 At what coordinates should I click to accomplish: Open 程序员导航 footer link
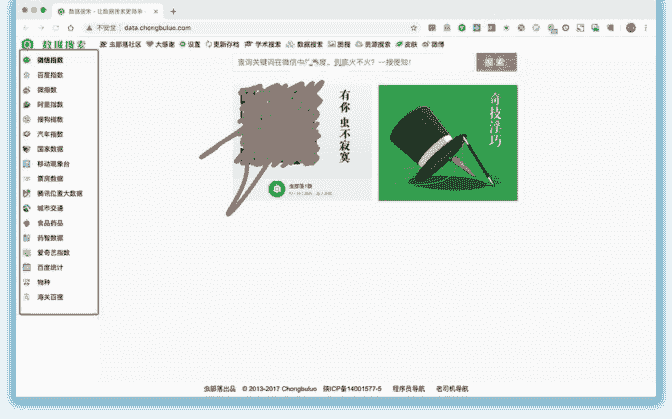click(408, 389)
